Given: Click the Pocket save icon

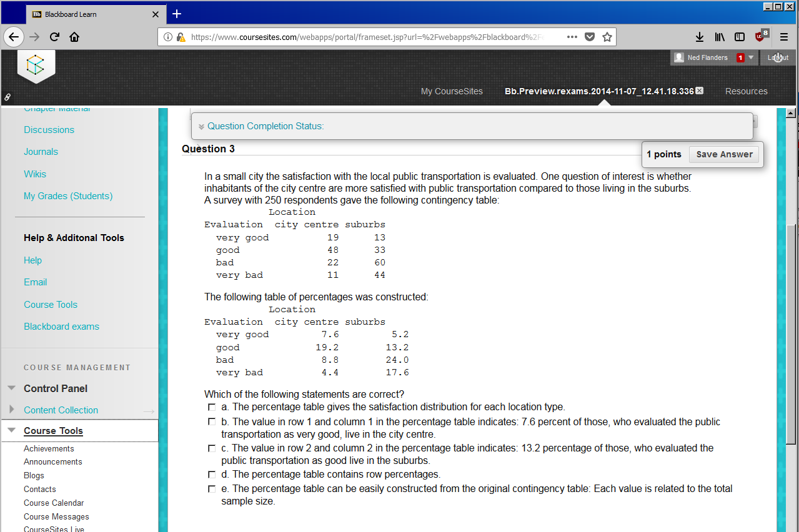Looking at the screenshot, I should tap(590, 37).
